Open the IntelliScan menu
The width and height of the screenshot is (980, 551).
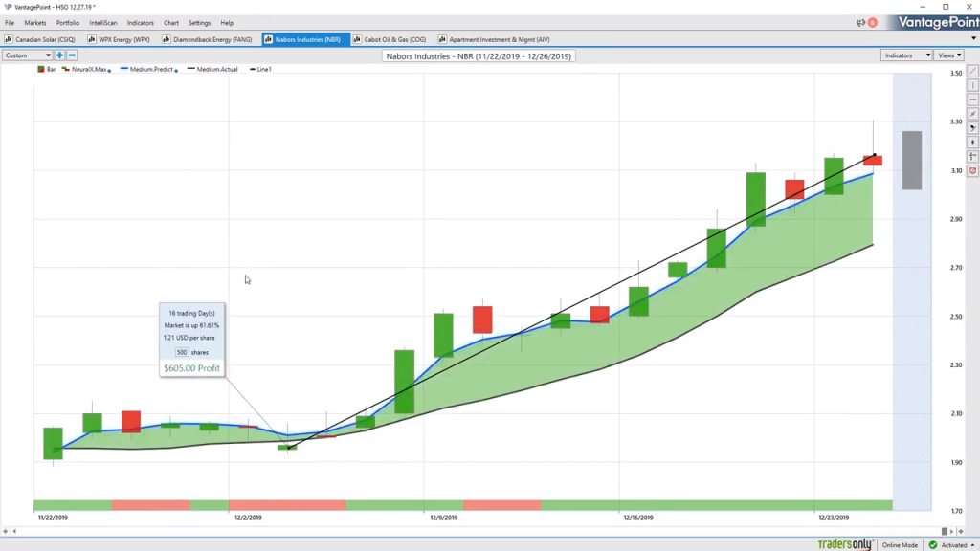coord(103,23)
